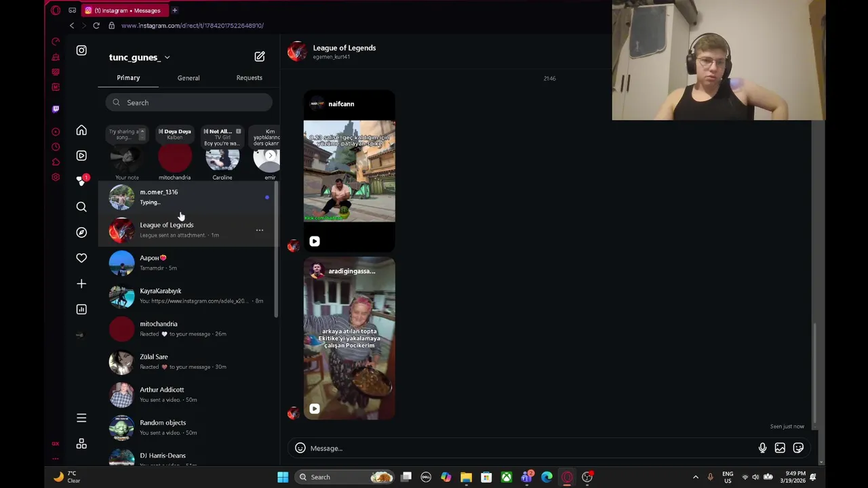The height and width of the screenshot is (488, 868).
Task: Open the Requests tab
Action: [x=249, y=78]
